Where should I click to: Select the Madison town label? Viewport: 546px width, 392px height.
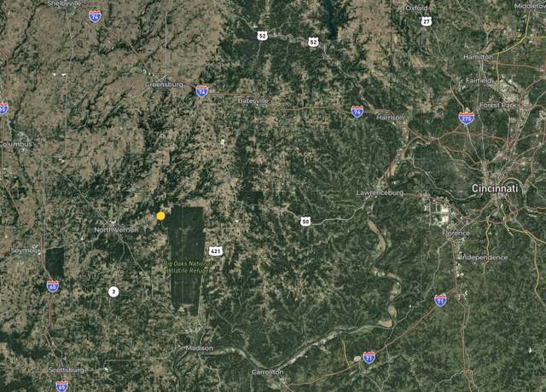(199, 349)
